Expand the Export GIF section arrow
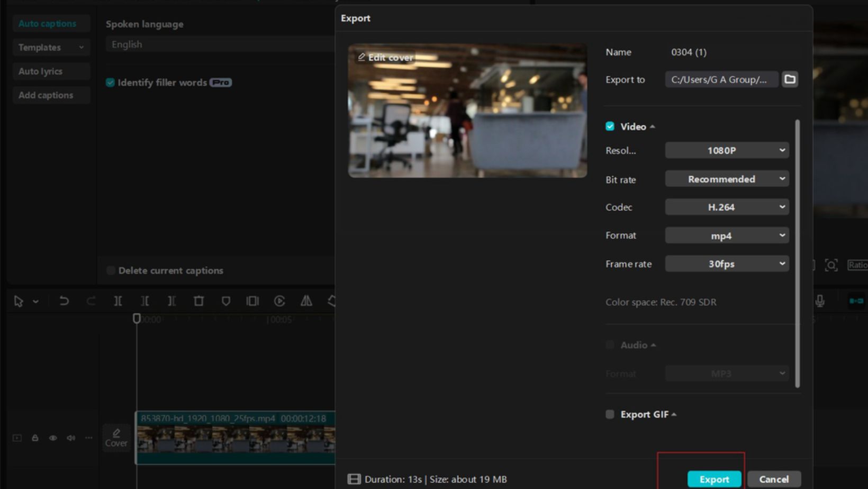Viewport: 868px width, 489px height. [x=674, y=414]
